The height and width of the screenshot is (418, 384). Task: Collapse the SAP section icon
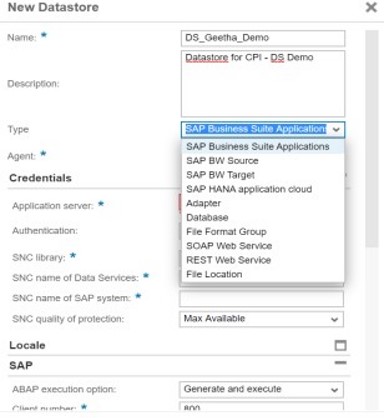tap(340, 363)
